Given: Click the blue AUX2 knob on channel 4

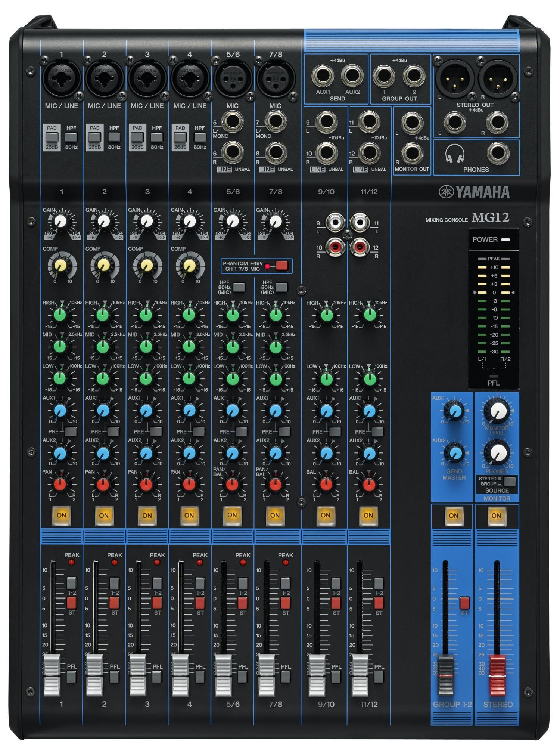Looking at the screenshot, I should coord(189,454).
